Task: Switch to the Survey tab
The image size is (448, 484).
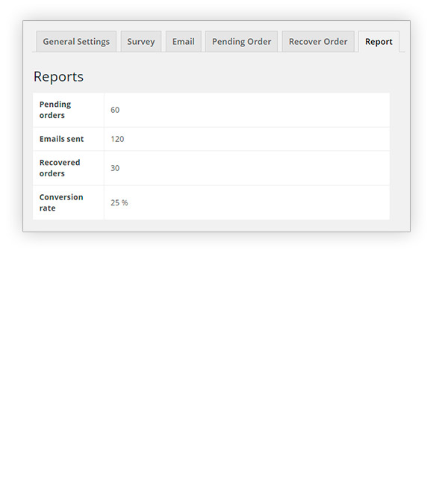Action: (140, 42)
